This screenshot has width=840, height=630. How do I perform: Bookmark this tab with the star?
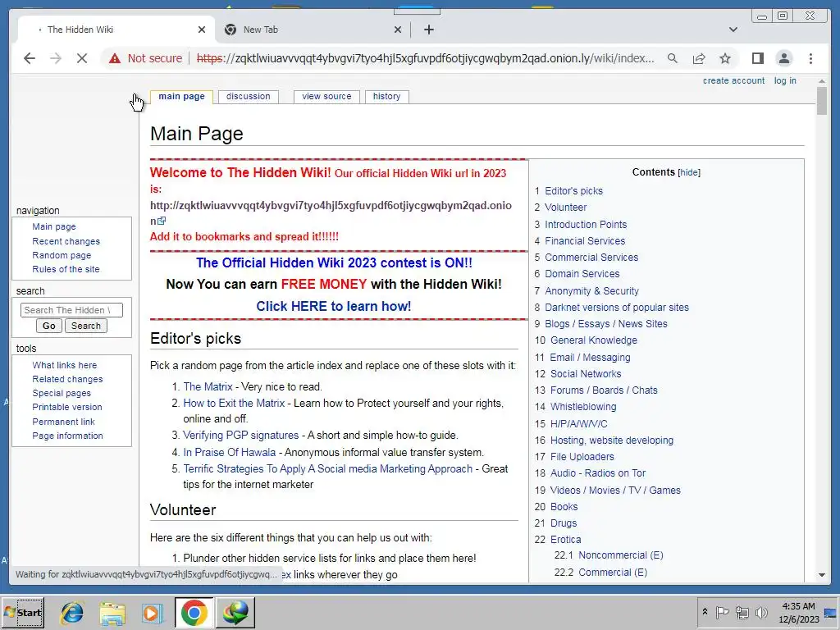click(x=725, y=58)
